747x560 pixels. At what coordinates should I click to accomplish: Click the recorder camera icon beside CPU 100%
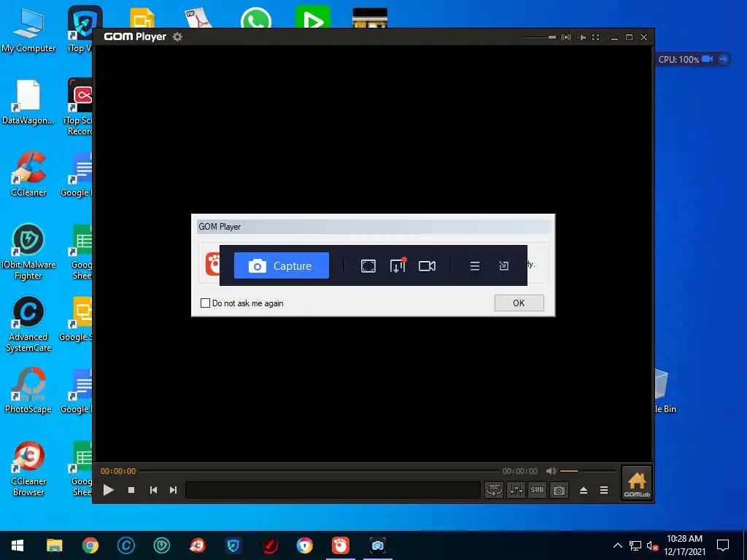(x=708, y=59)
